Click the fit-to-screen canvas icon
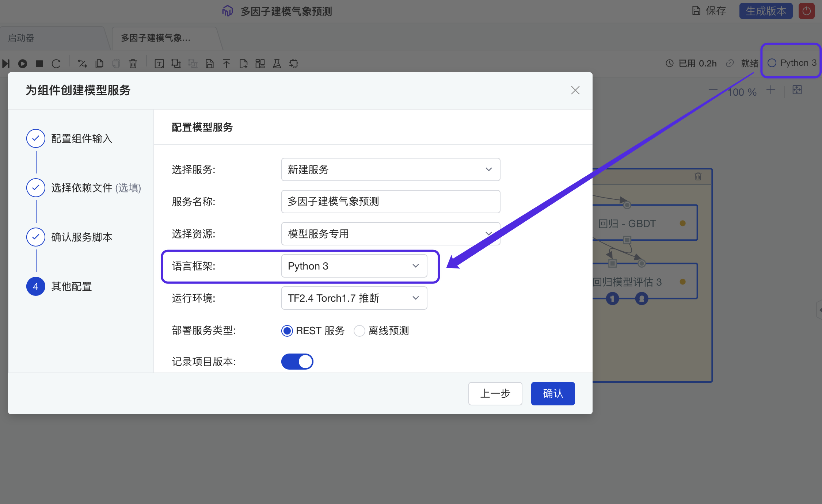This screenshot has height=504, width=822. (x=797, y=90)
